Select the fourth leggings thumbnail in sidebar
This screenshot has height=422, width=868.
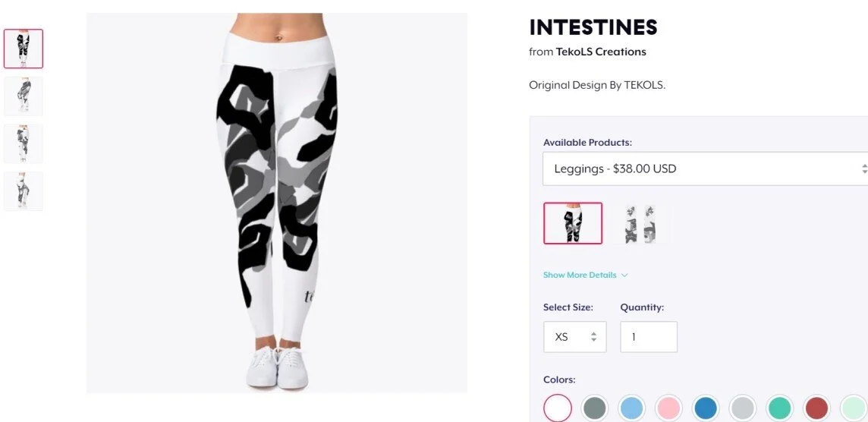point(24,191)
